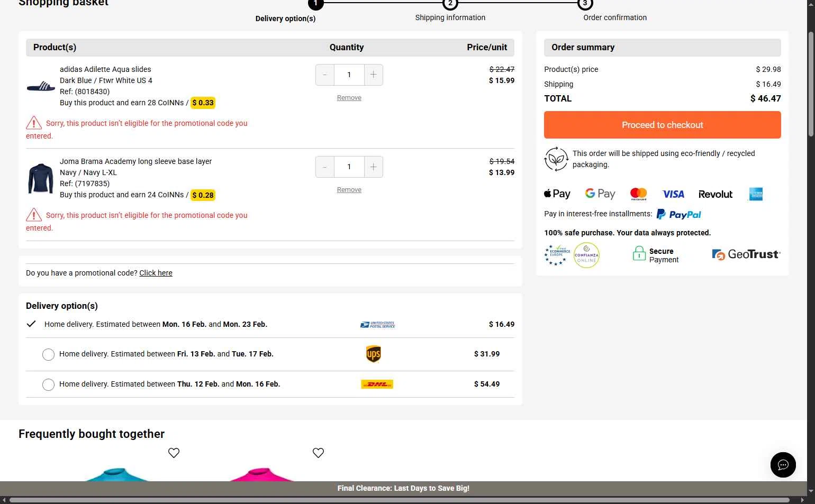Click the Shipping $16.49 summary value
The width and height of the screenshot is (815, 504).
click(768, 84)
